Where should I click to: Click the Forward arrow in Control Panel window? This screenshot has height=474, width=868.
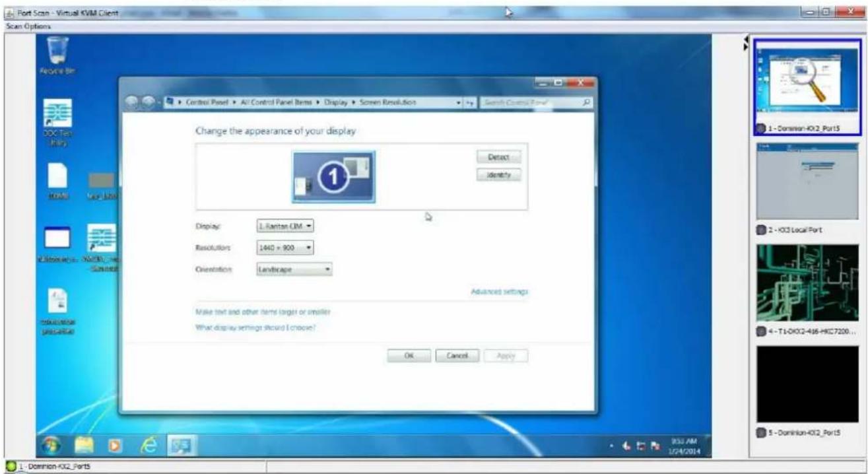click(x=148, y=102)
